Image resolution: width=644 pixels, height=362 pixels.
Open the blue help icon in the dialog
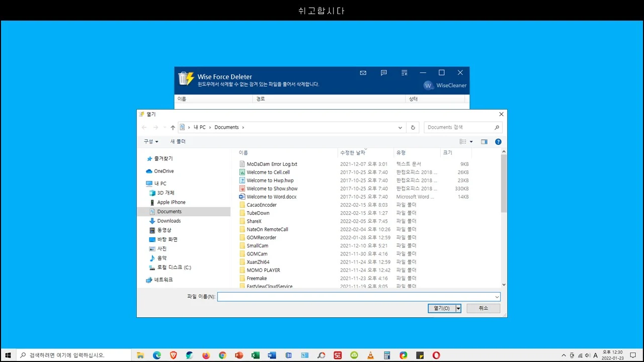[x=498, y=142]
